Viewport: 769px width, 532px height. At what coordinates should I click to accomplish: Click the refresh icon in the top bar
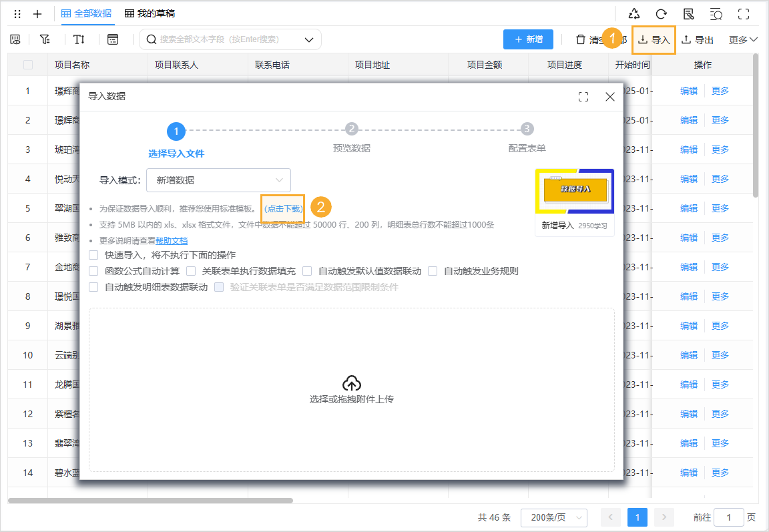(661, 13)
